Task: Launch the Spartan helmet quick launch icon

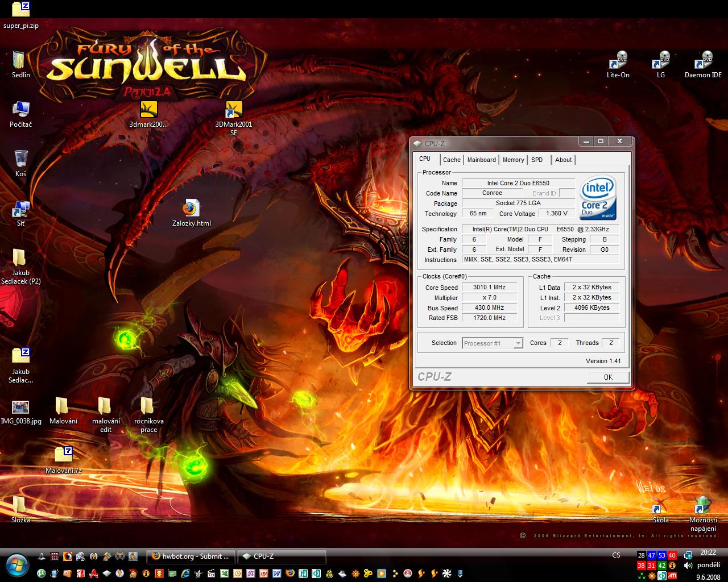Action: (132, 573)
